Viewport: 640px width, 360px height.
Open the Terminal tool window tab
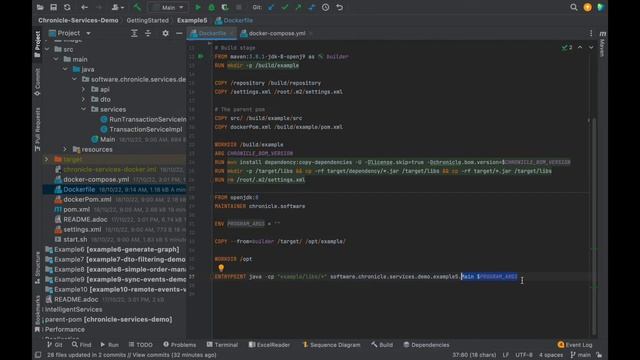tap(222, 345)
